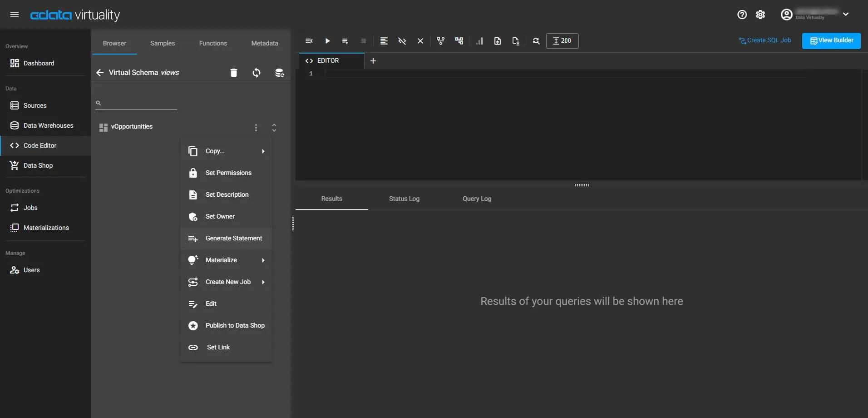The width and height of the screenshot is (868, 418).
Task: Click the search zoom icon in toolbar
Action: pyautogui.click(x=536, y=41)
